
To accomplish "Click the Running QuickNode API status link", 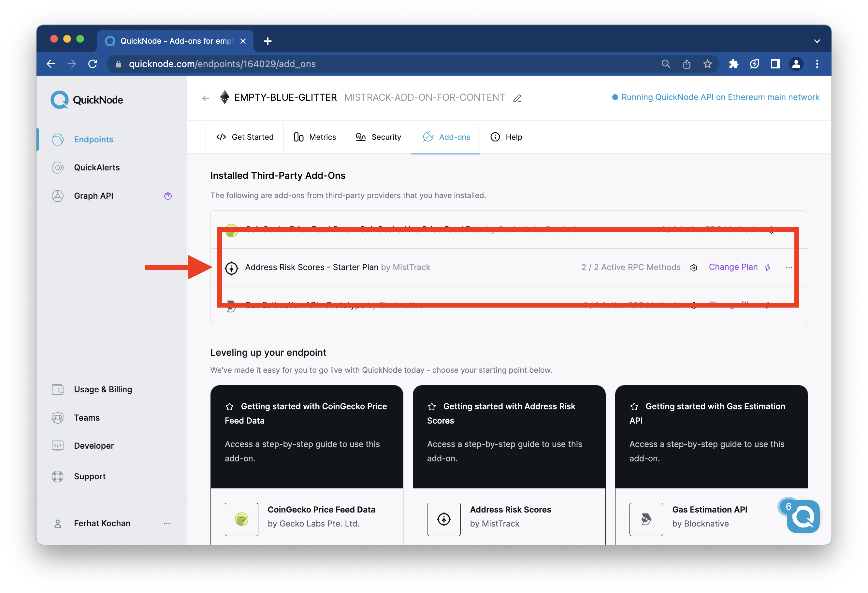I will [x=716, y=97].
